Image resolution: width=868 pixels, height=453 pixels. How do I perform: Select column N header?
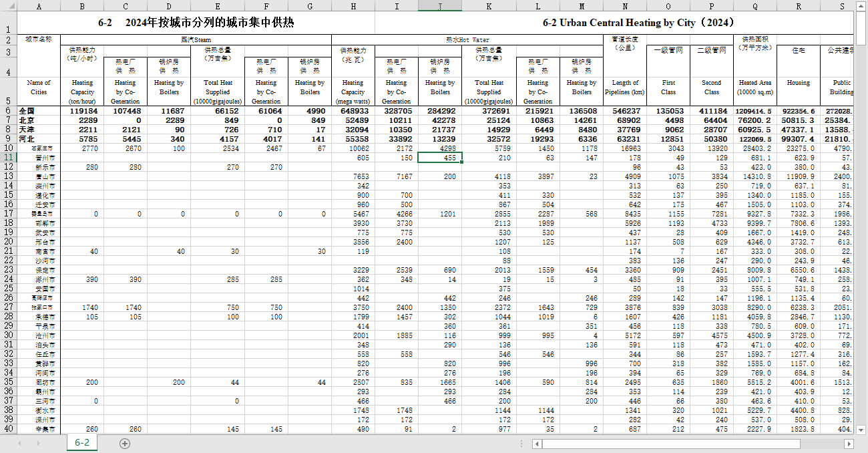625,6
